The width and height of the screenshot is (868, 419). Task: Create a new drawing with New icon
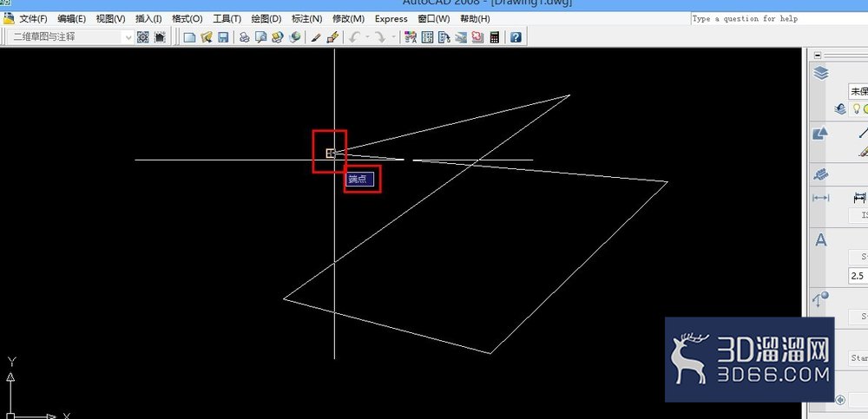[190, 37]
